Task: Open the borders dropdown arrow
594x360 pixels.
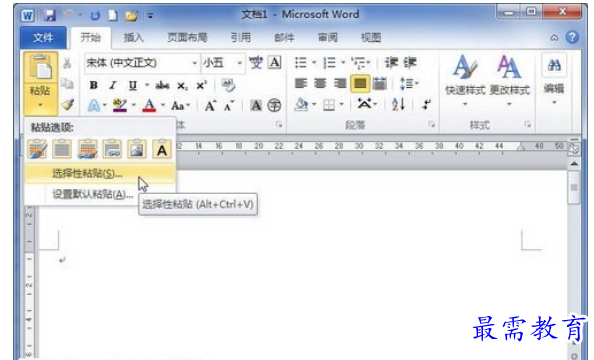Action: tap(341, 104)
